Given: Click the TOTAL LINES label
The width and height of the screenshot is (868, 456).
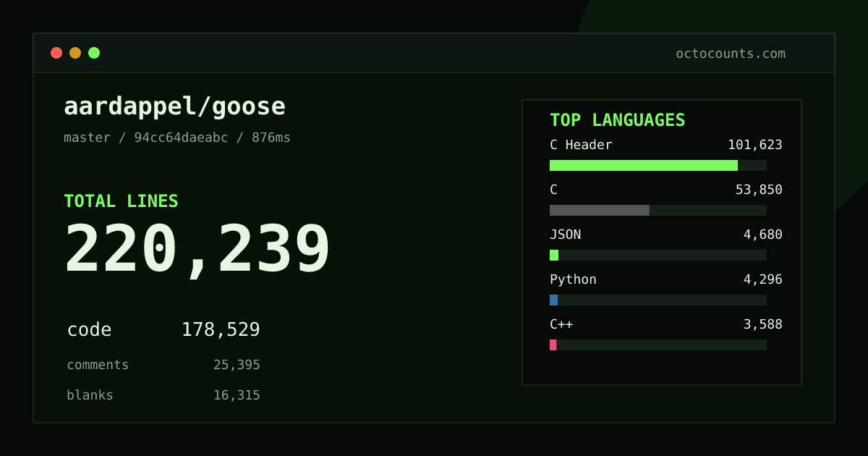Looking at the screenshot, I should click(x=121, y=201).
